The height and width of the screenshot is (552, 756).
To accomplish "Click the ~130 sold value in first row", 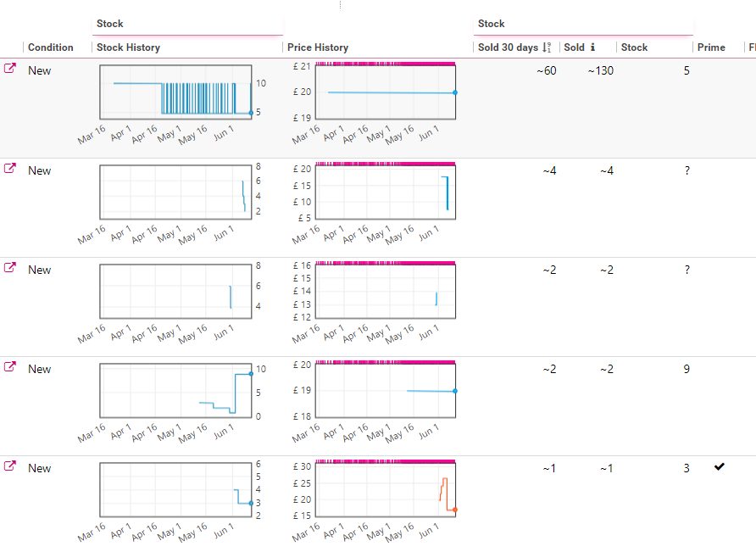I will click(x=600, y=71).
